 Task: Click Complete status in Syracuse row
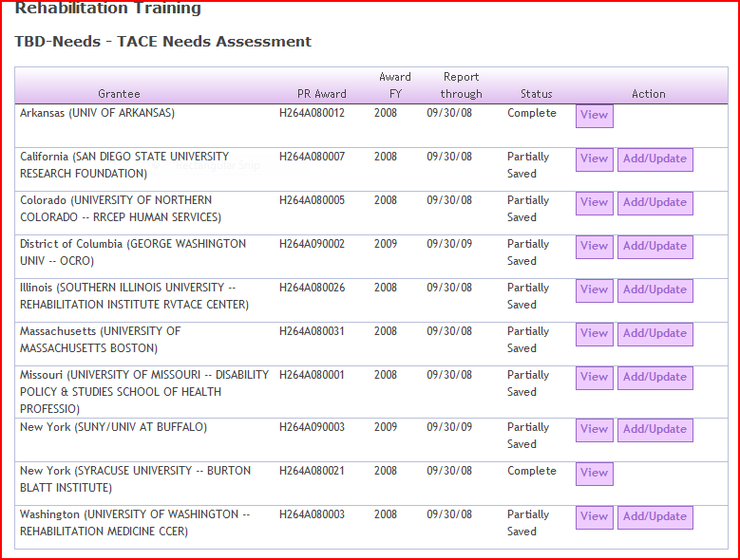(532, 471)
